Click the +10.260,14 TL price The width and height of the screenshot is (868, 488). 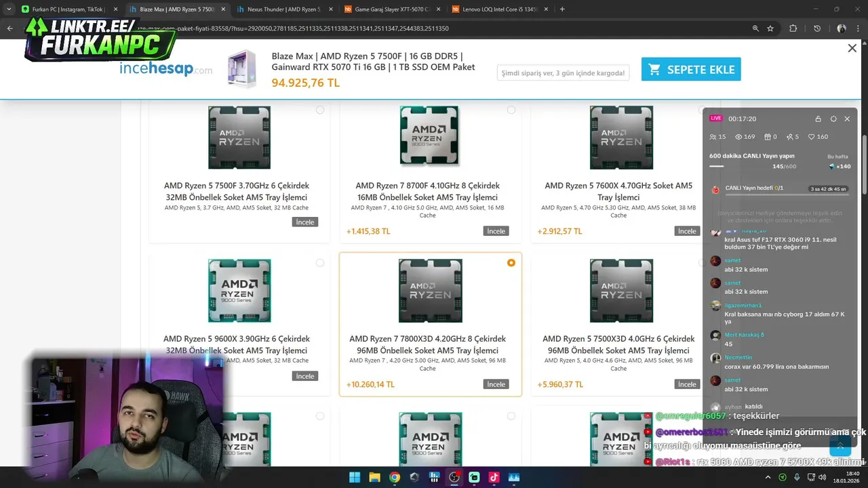pyautogui.click(x=370, y=384)
